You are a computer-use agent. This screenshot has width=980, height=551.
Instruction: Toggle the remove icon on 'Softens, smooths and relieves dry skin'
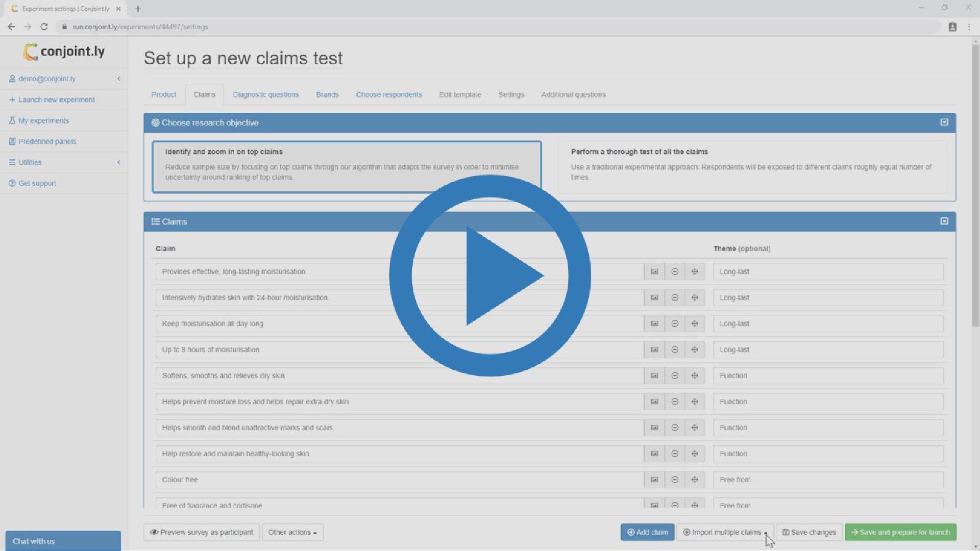click(x=674, y=375)
